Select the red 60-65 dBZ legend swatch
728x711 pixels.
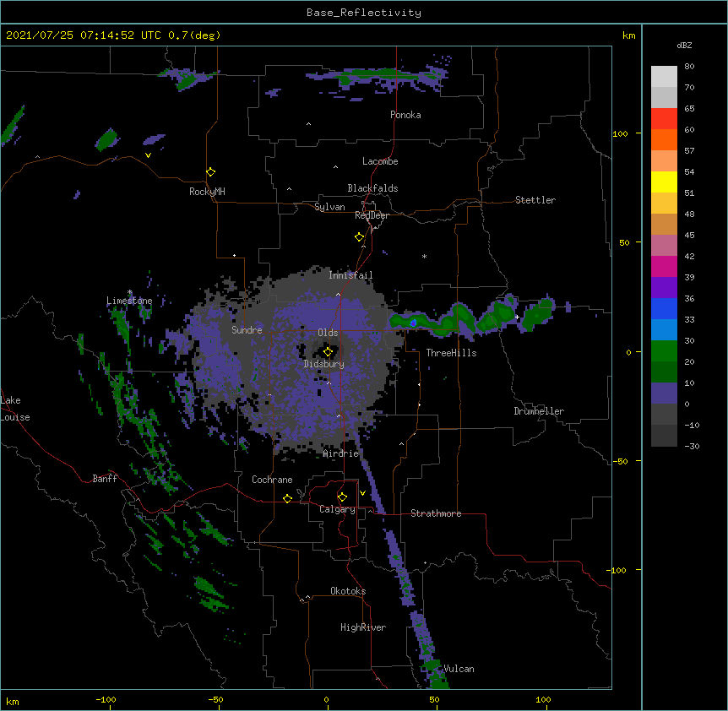click(x=664, y=118)
